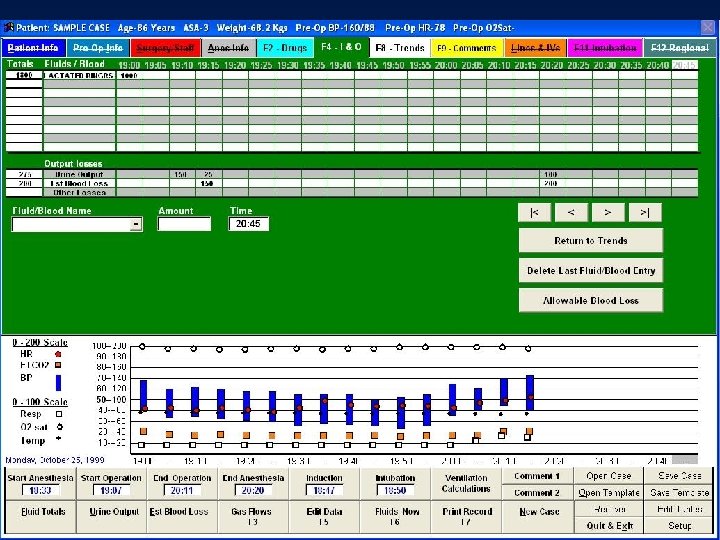
Task: Switch to the Pre-Op Info tab
Action: (98, 48)
